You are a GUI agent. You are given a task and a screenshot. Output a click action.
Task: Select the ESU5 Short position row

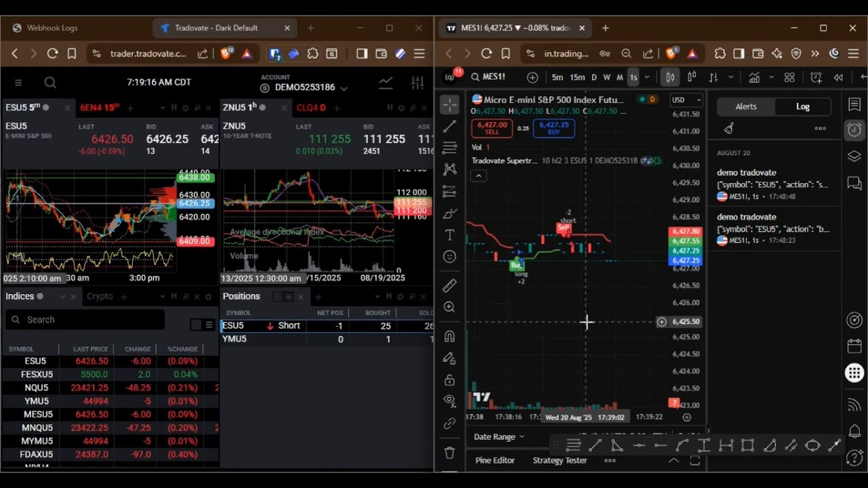click(x=327, y=325)
